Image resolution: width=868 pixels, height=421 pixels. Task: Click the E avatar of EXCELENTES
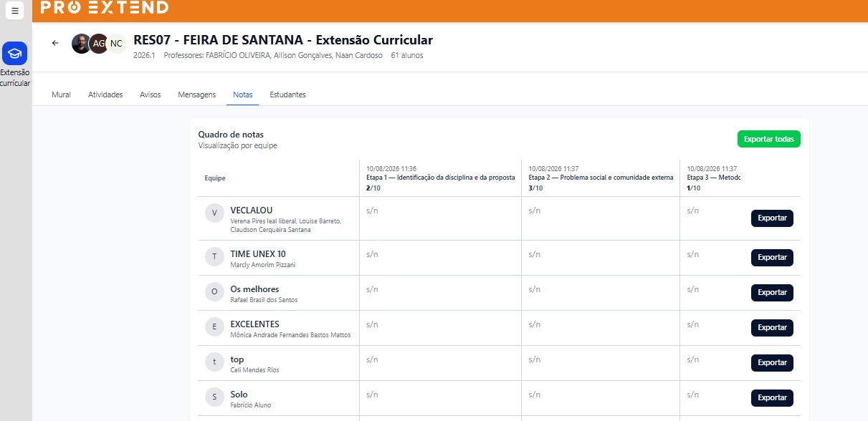tap(214, 326)
